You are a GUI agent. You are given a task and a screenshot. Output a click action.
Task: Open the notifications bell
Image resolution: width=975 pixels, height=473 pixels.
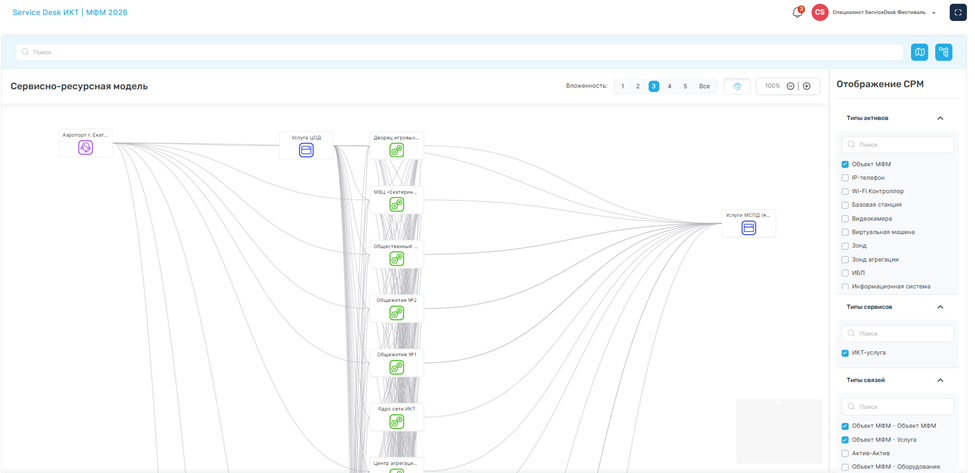[x=797, y=12]
